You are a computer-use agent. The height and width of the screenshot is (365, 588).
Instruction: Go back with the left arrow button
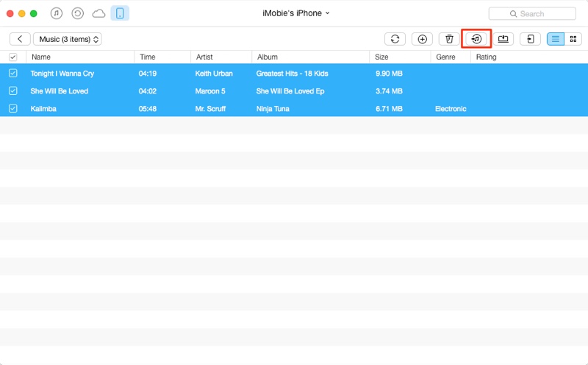coord(20,39)
